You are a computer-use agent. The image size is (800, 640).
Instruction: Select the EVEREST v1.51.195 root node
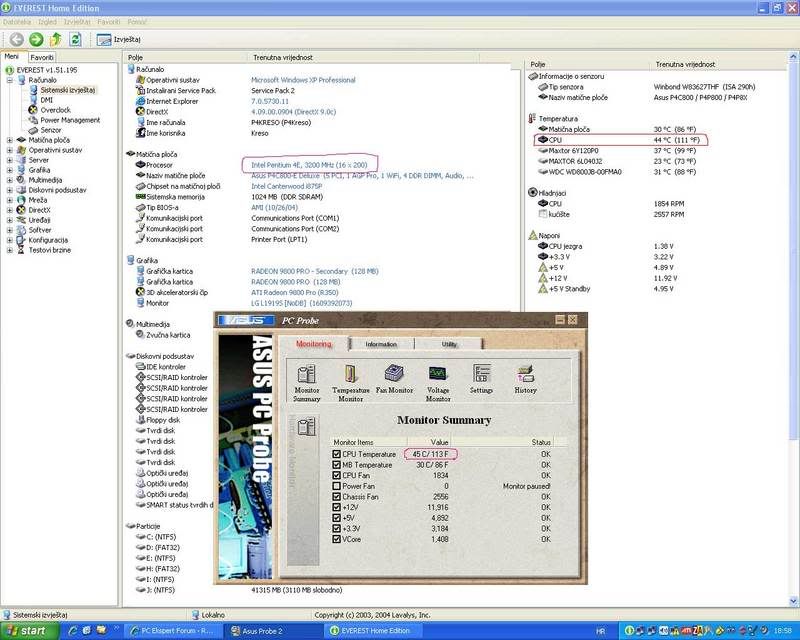coord(47,70)
